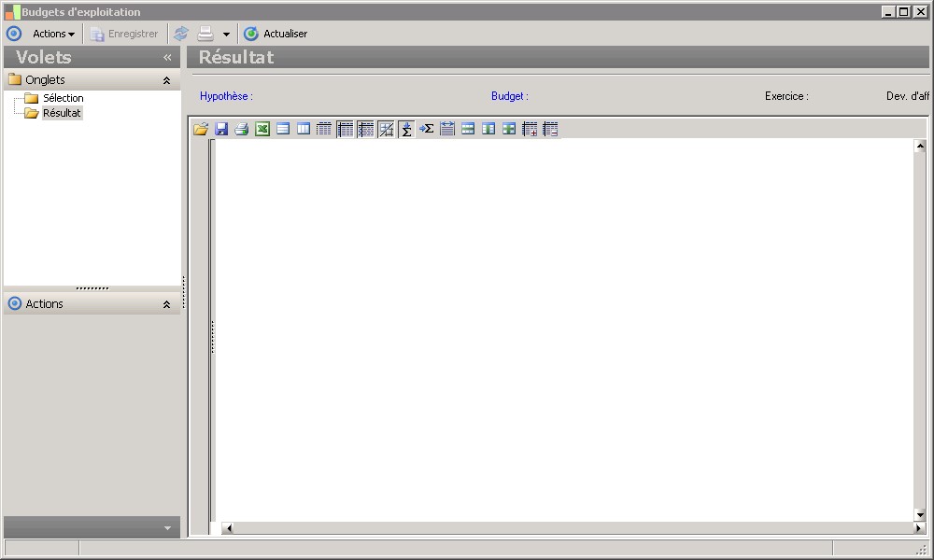Toggle the crossed-out grid icon
The width and height of the screenshot is (934, 560).
click(386, 129)
